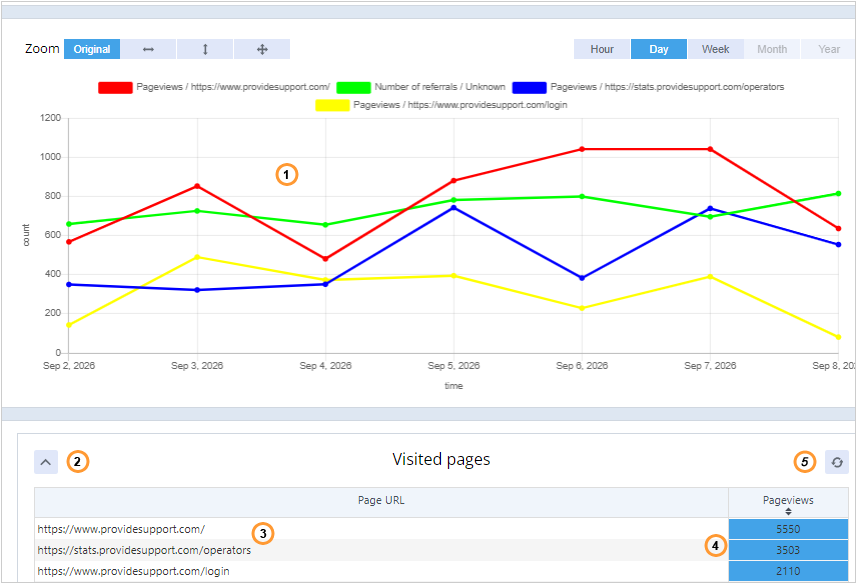The width and height of the screenshot is (857, 584).
Task: Click legend label Pageviews www.providesupport.com/login
Action: point(460,105)
